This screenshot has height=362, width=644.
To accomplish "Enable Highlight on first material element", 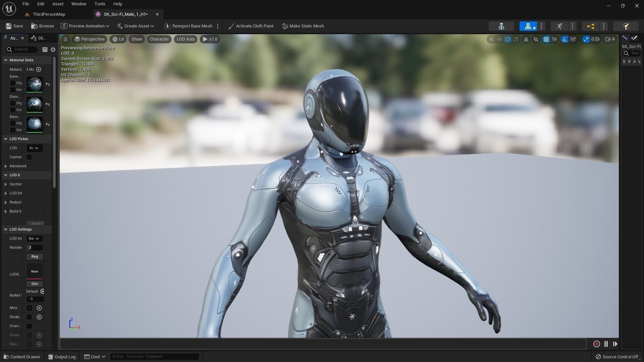I will (x=13, y=83).
